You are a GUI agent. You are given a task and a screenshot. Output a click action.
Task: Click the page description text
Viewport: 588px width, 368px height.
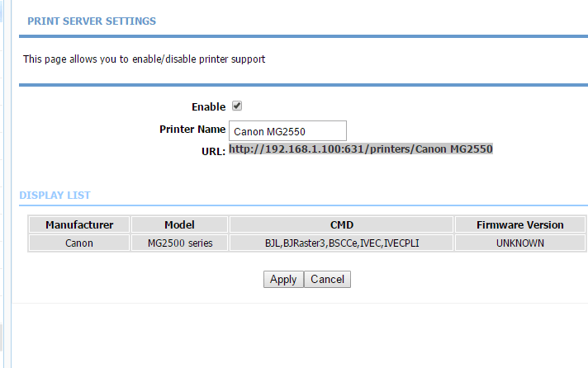pyautogui.click(x=144, y=59)
